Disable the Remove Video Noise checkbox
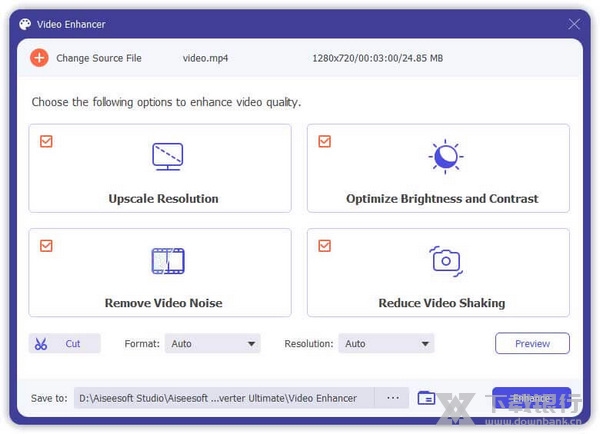Viewport: 600px width, 434px height. [46, 245]
